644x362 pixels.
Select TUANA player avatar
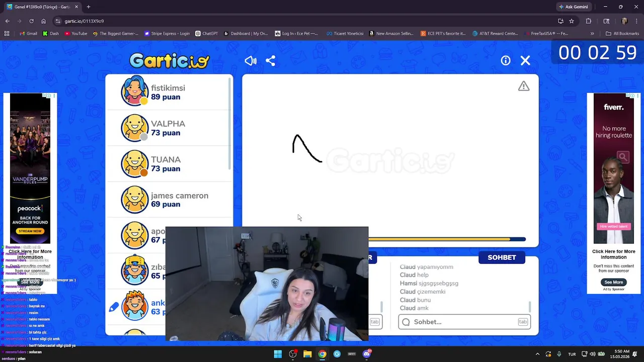pyautogui.click(x=135, y=163)
